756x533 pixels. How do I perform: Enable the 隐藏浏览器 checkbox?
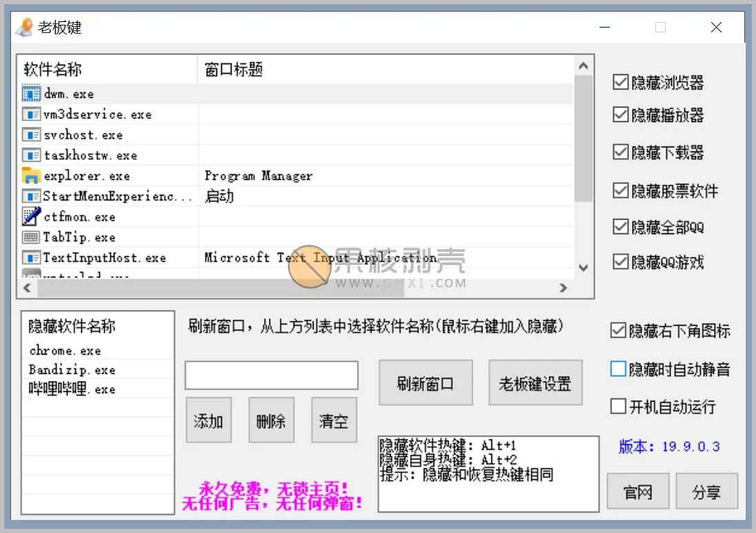click(619, 83)
